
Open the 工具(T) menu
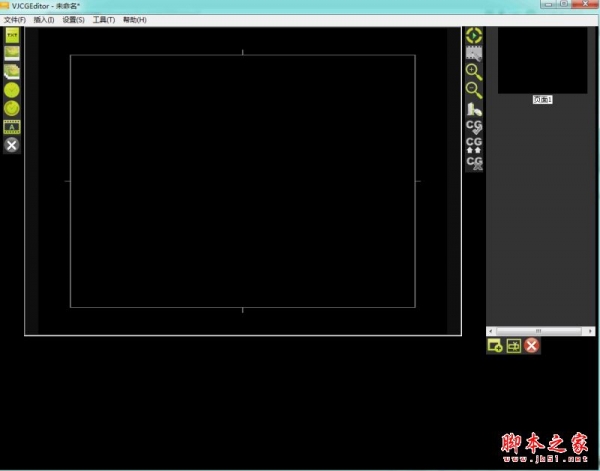pyautogui.click(x=103, y=20)
